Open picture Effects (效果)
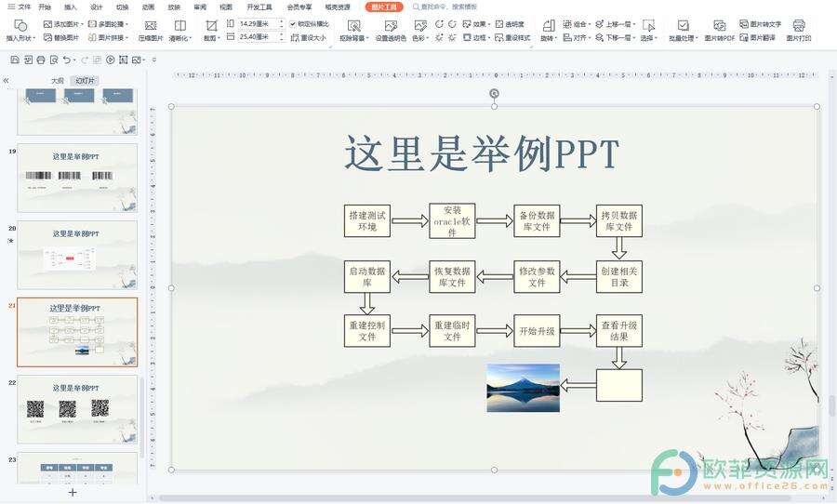 [x=477, y=24]
